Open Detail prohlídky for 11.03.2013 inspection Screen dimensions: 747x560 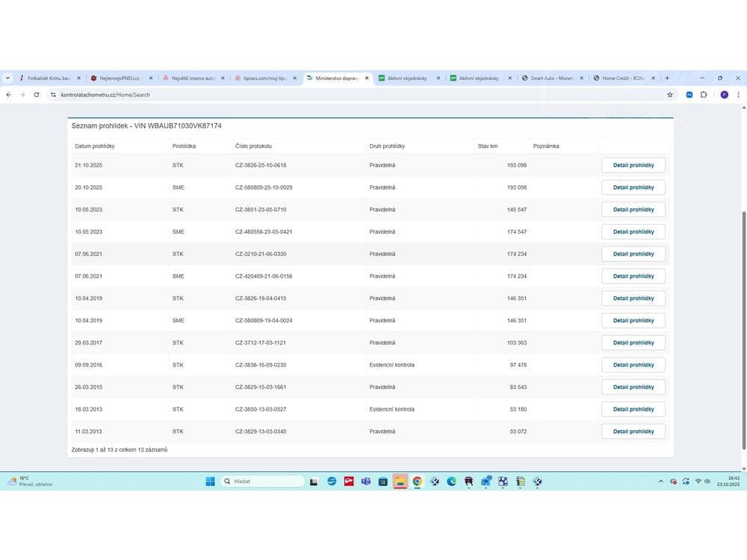tap(633, 432)
